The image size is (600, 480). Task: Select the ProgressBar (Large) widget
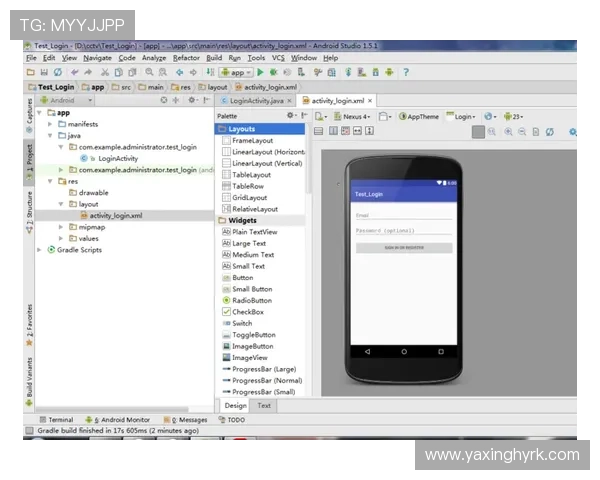click(265, 369)
